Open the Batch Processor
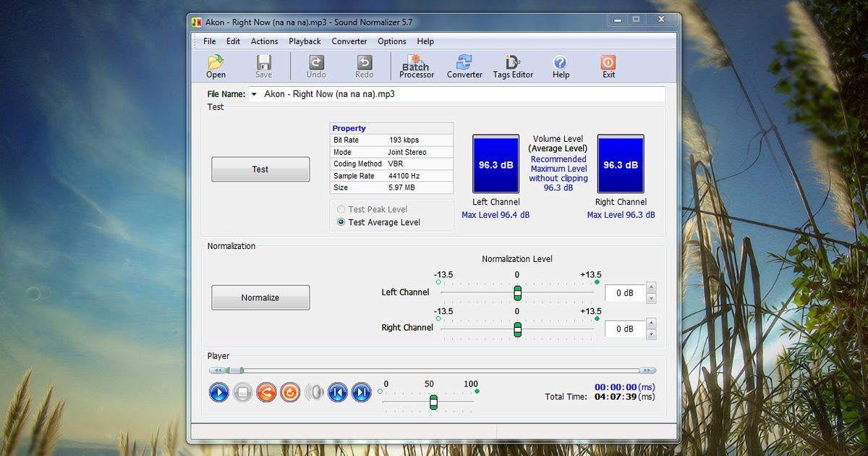Image resolution: width=868 pixels, height=456 pixels. [416, 66]
